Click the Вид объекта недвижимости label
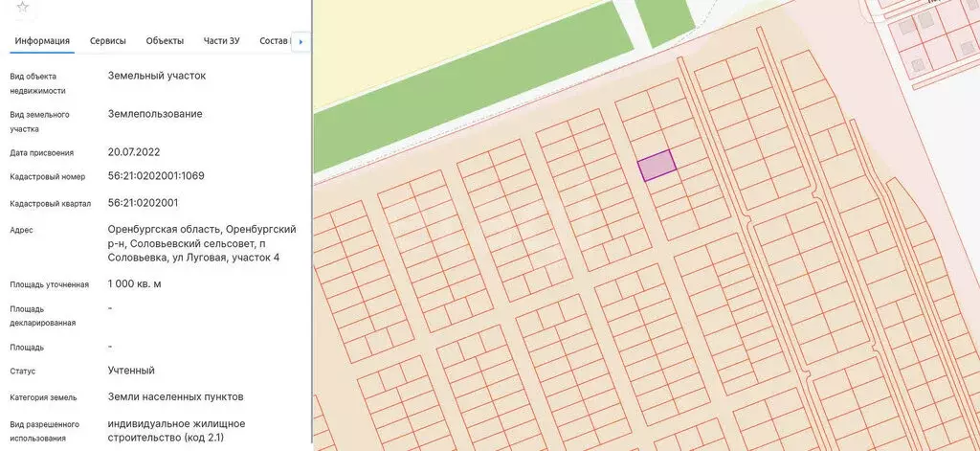Viewport: 980px width, 451px height. click(37, 84)
